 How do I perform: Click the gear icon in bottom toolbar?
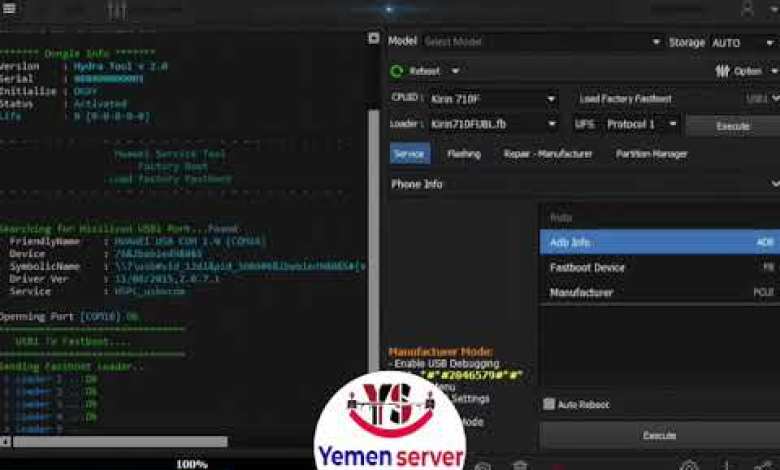(x=689, y=465)
